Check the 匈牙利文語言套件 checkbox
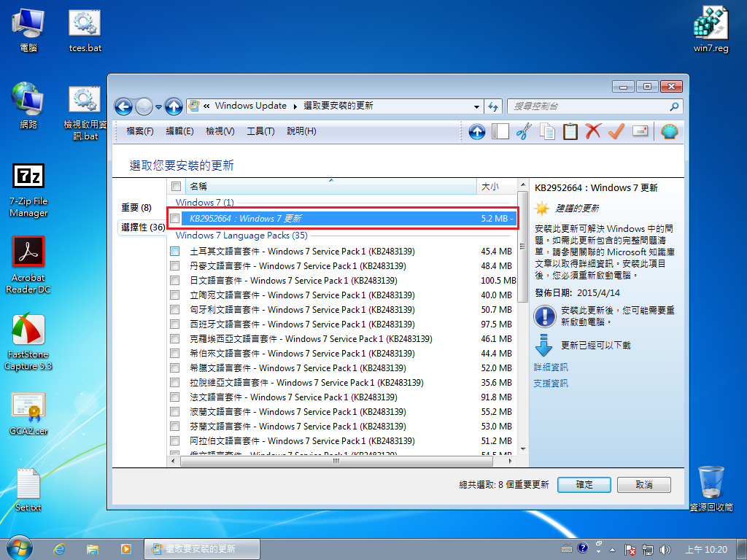 click(x=175, y=309)
